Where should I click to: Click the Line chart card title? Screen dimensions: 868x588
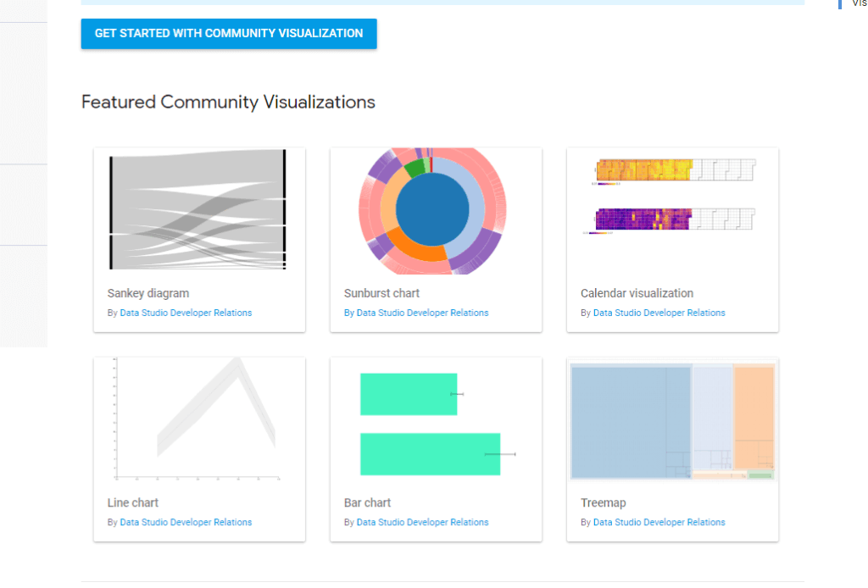[x=132, y=502]
